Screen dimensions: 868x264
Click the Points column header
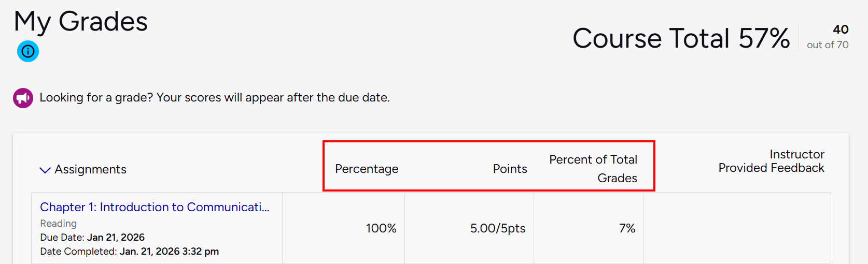(x=510, y=169)
